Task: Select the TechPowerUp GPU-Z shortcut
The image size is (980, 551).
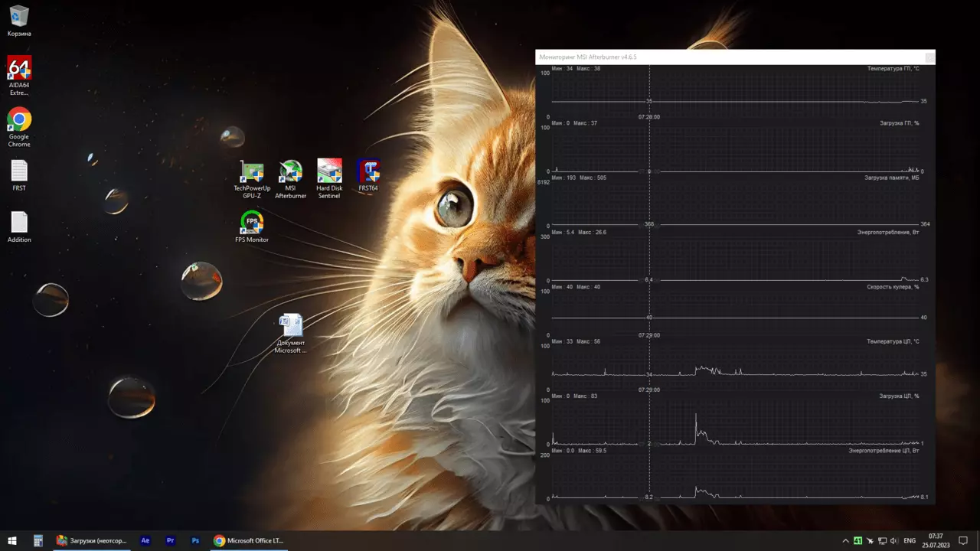Action: pyautogui.click(x=252, y=180)
